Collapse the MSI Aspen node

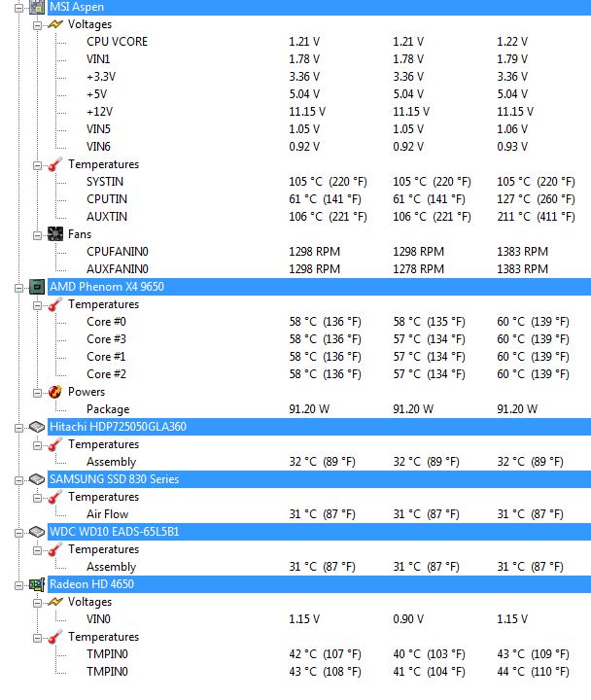(x=18, y=8)
